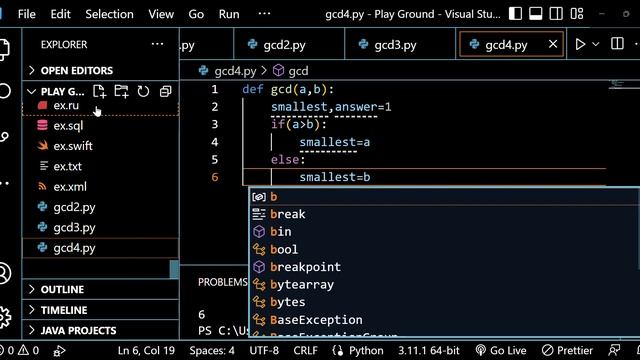Select gcd4.py in explorer

(101, 248)
